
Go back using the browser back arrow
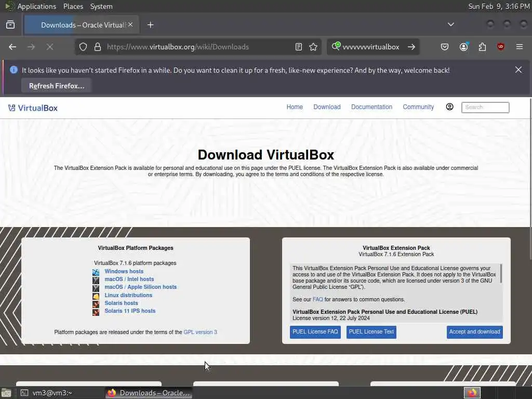pos(12,47)
